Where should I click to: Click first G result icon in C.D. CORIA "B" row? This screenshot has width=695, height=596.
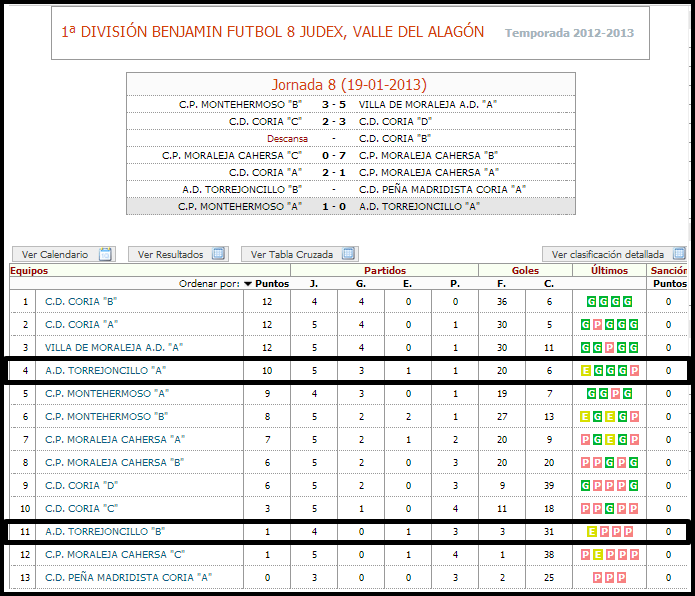(x=591, y=302)
